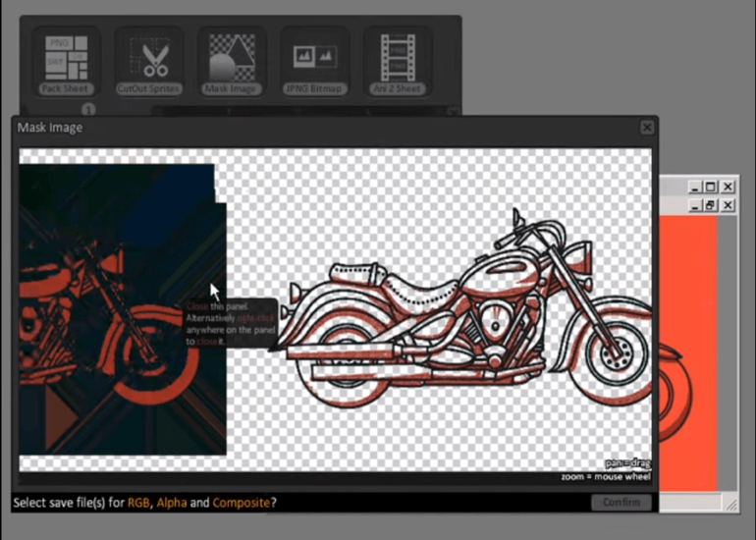Viewport: 756px width, 540px height.
Task: Click the window resize grip corner
Action: pyautogui.click(x=730, y=505)
